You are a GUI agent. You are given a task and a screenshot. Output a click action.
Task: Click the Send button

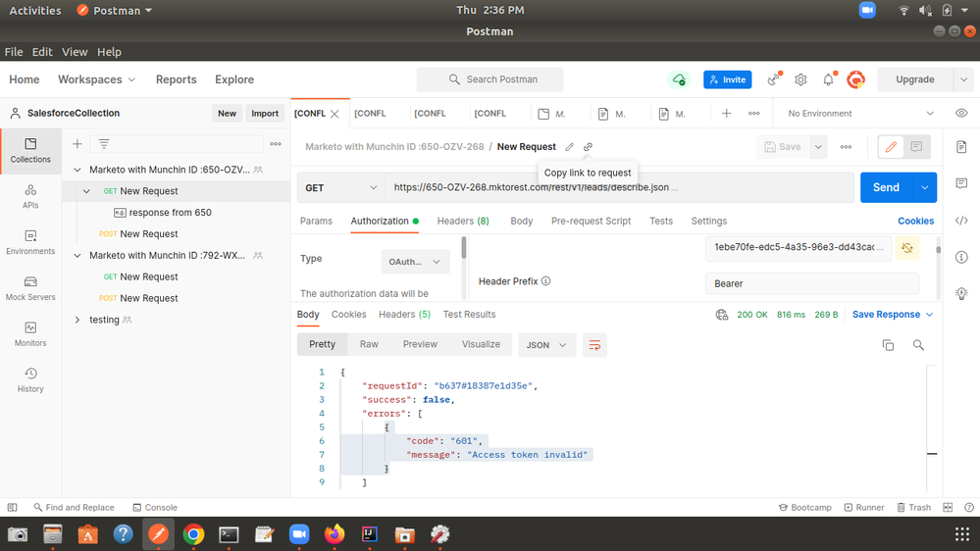886,187
